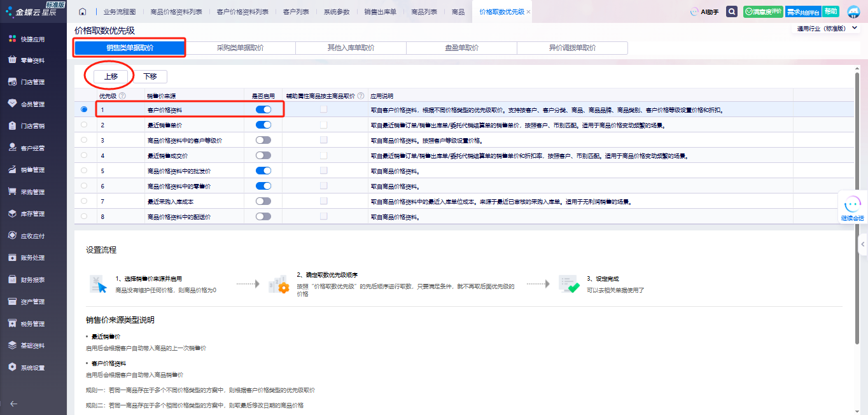This screenshot has width=868, height=415.
Task: Expand the right-side panel arrow
Action: coord(863,244)
